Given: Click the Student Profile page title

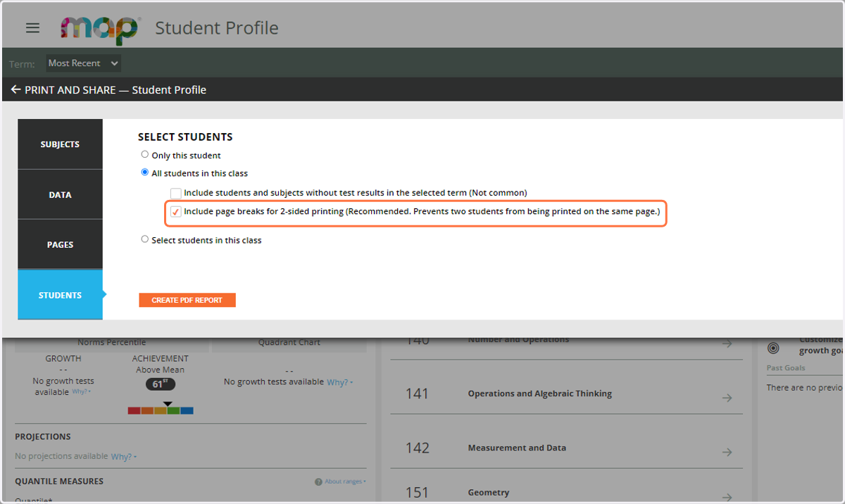Looking at the screenshot, I should tap(217, 28).
